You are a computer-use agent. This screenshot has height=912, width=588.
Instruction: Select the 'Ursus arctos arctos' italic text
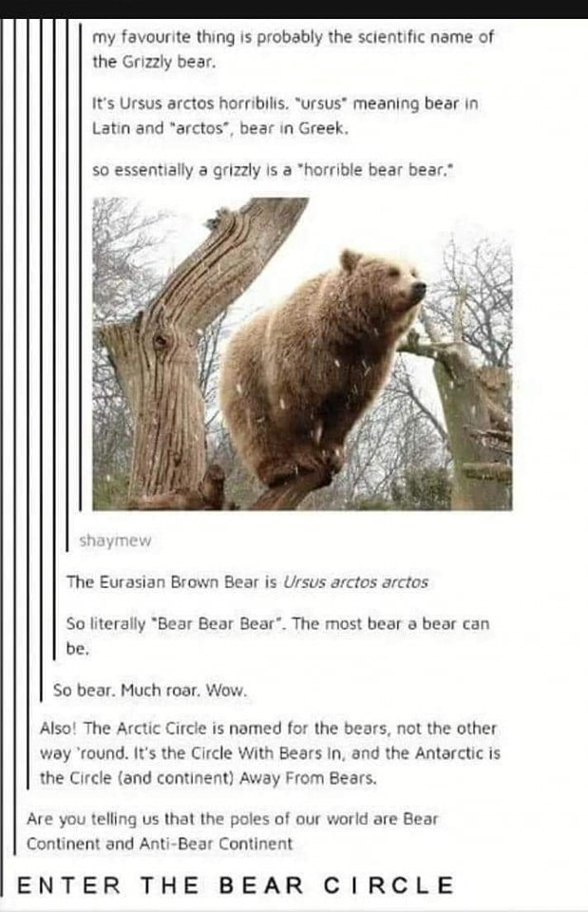pos(355,582)
